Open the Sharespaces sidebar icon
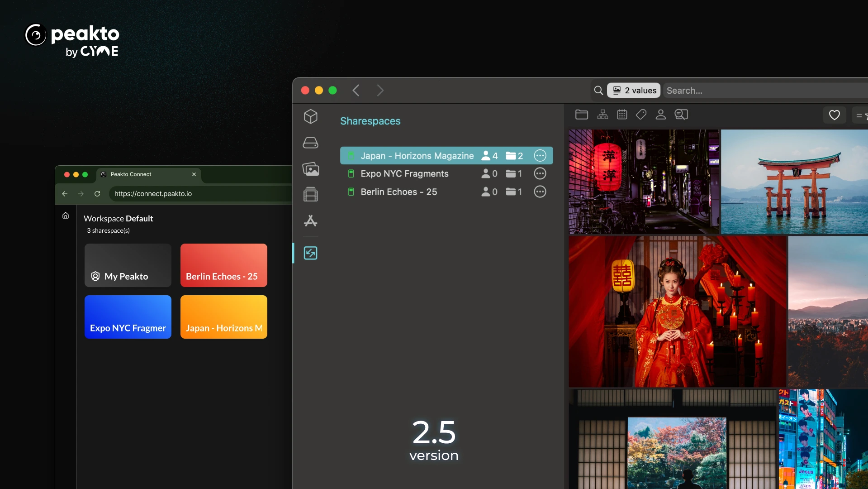The height and width of the screenshot is (489, 868). [310, 253]
